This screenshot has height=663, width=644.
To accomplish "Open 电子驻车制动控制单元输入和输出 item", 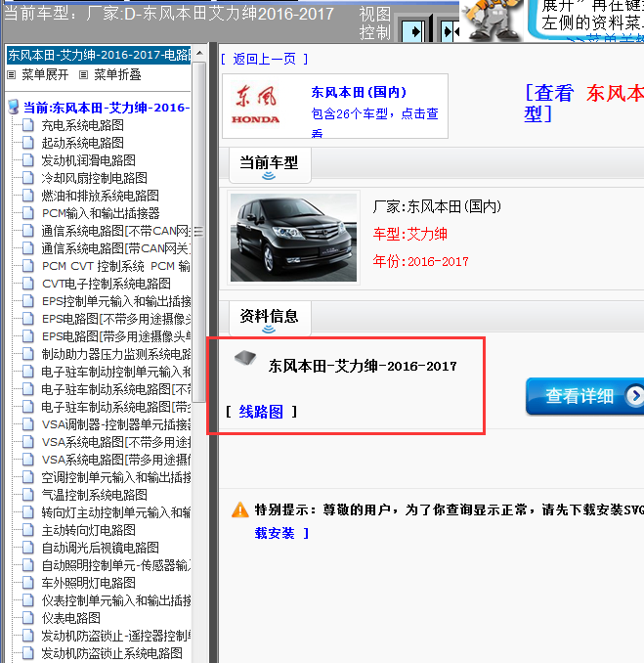I will 116,372.
